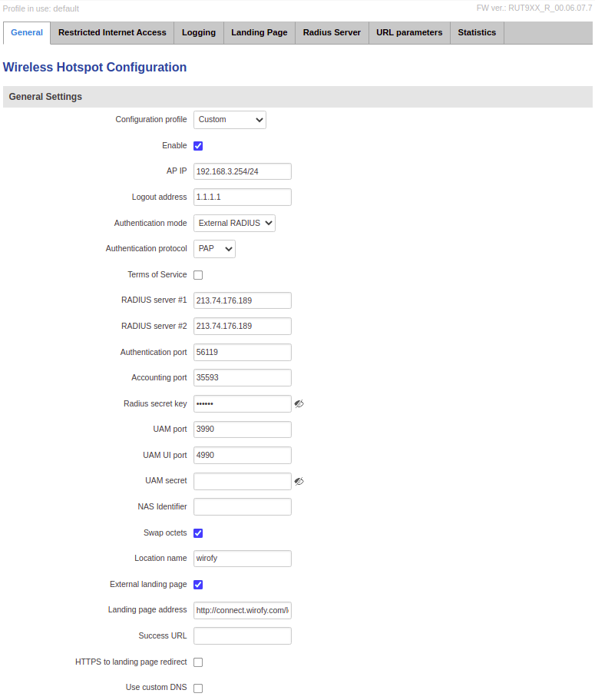
Task: Open the Logging tab
Action: coord(199,33)
